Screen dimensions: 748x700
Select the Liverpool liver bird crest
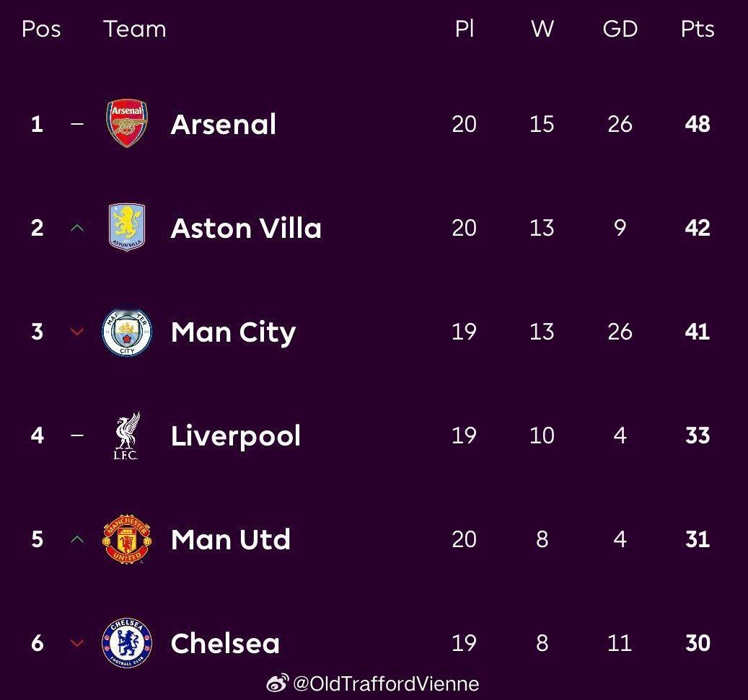point(127,435)
